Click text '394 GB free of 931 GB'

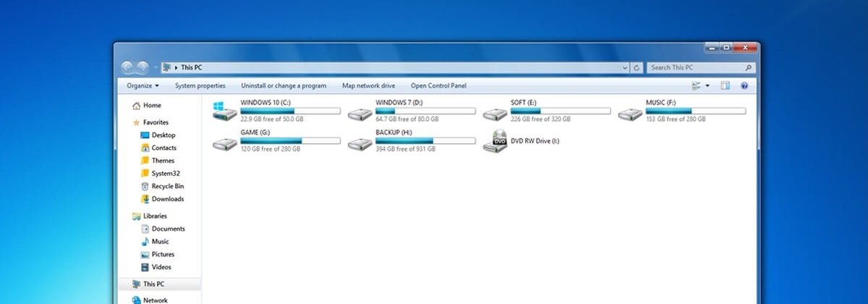pos(405,148)
